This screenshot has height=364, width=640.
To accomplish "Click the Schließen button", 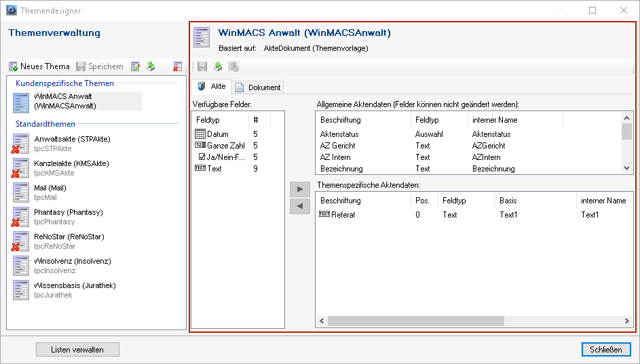I will 606,350.
